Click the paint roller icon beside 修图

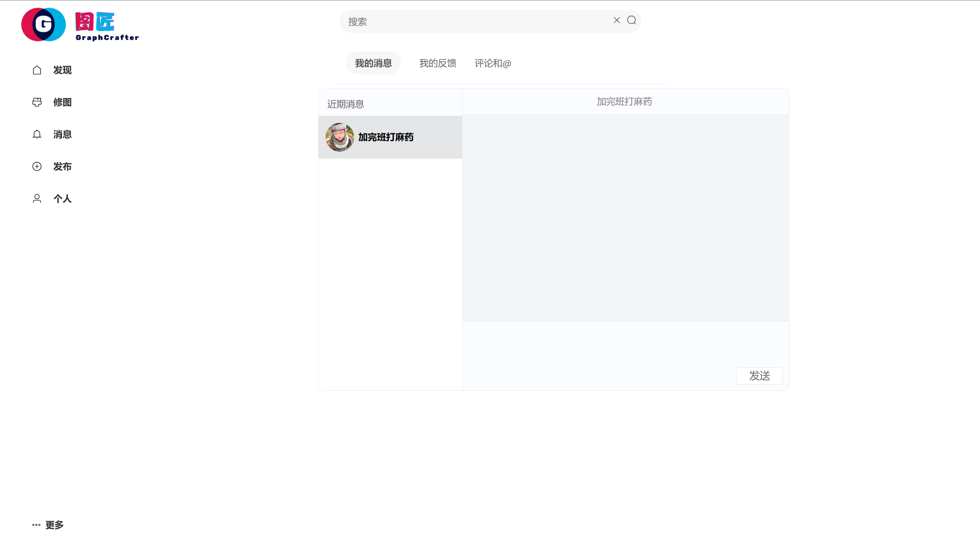(37, 102)
